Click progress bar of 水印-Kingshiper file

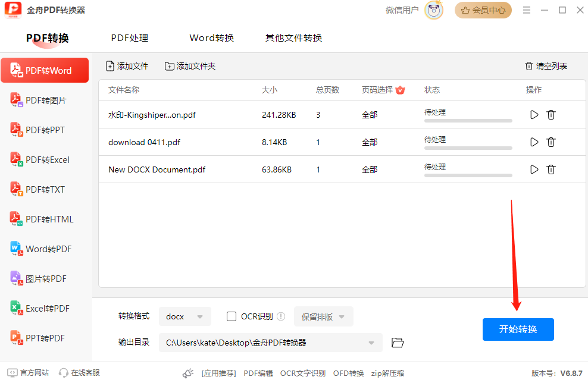tap(468, 121)
